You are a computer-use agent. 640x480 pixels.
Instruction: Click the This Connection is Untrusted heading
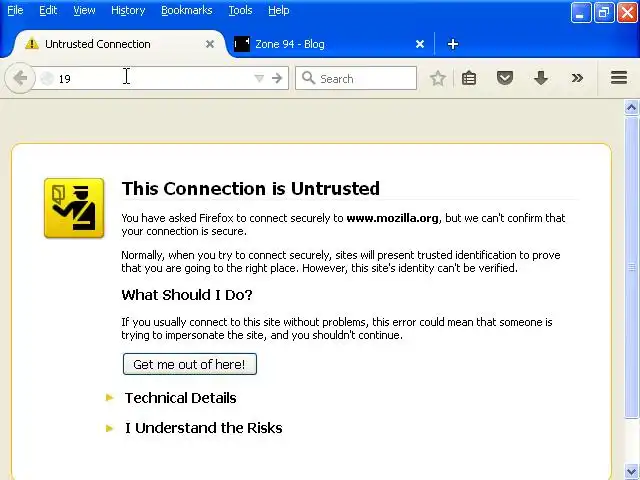pyautogui.click(x=251, y=189)
